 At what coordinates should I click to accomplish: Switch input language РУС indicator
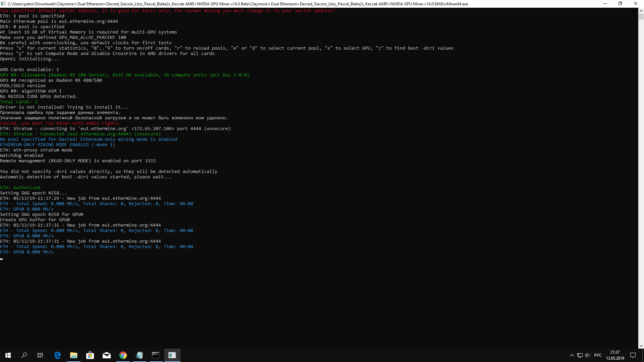coord(598,355)
